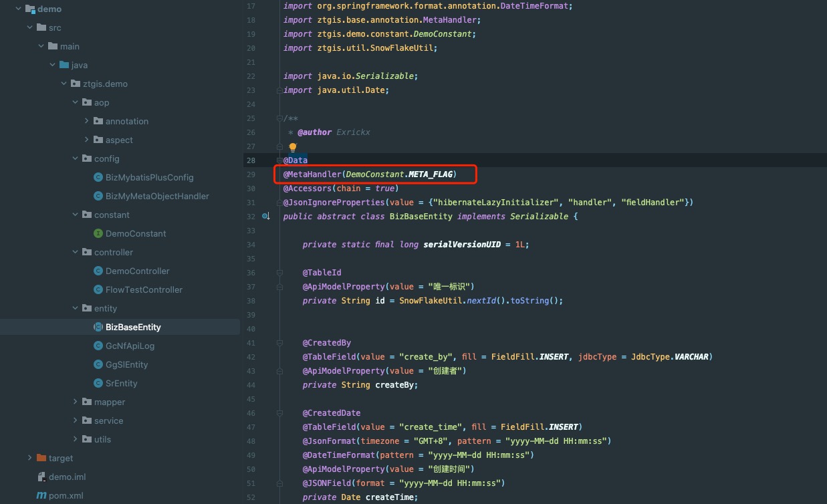Toggle fold marker at @CreatedBy line
The height and width of the screenshot is (504, 827).
coord(279,343)
